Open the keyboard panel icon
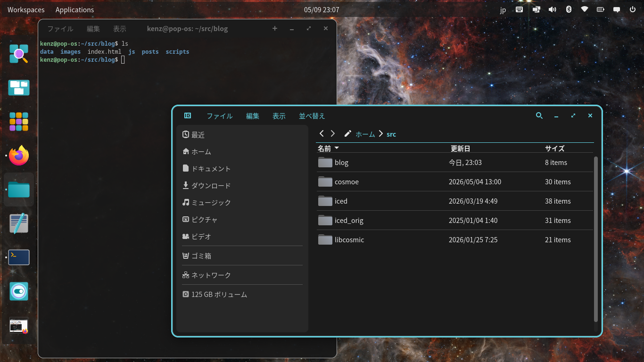Viewport: 644px width, 362px height. 519,9
